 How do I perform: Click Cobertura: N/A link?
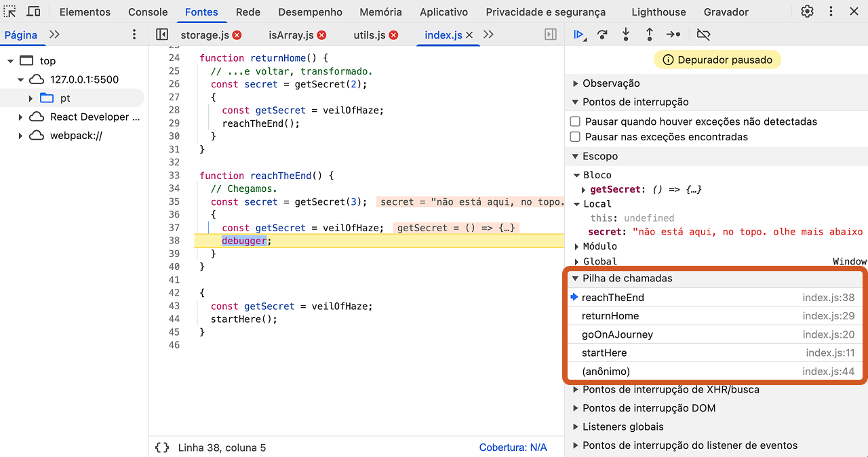(513, 448)
